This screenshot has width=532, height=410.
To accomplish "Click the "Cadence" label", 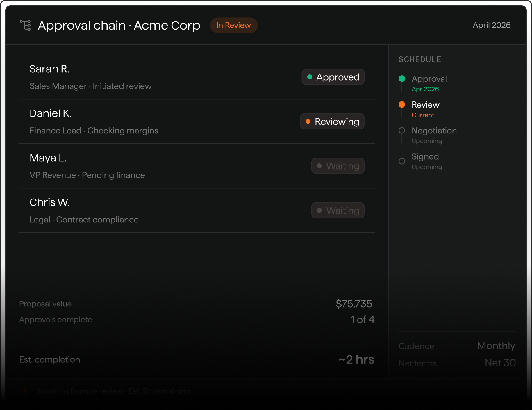I will [x=416, y=346].
